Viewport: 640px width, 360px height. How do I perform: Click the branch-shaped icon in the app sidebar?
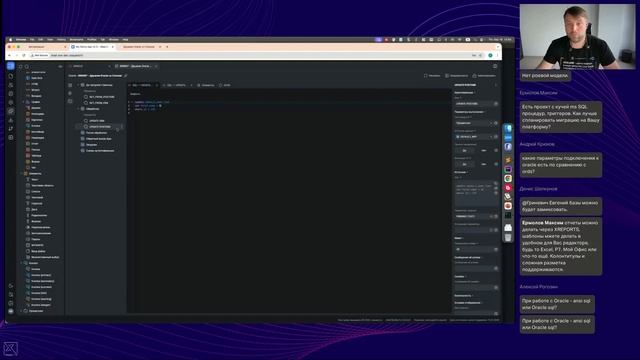coord(11,129)
